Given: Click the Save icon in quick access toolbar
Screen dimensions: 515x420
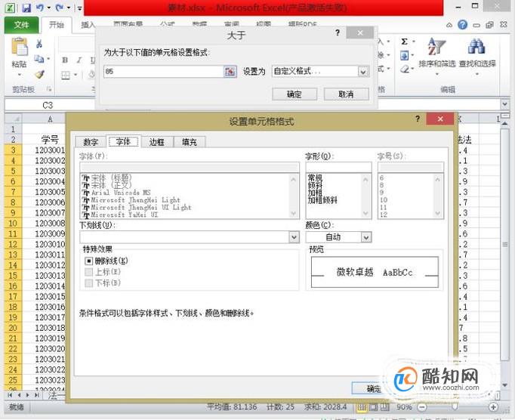Looking at the screenshot, I should click(x=26, y=8).
